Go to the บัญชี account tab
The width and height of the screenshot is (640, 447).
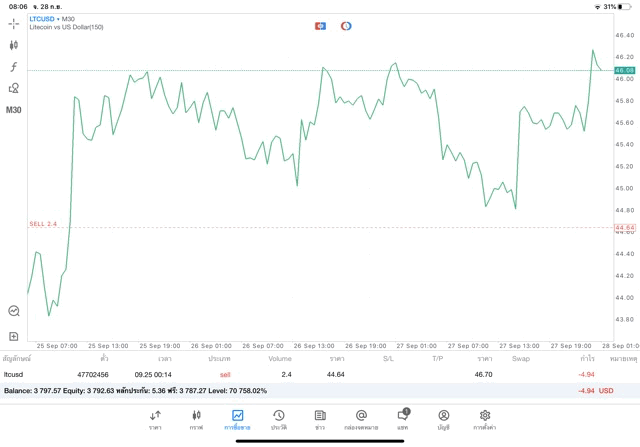(x=443, y=419)
